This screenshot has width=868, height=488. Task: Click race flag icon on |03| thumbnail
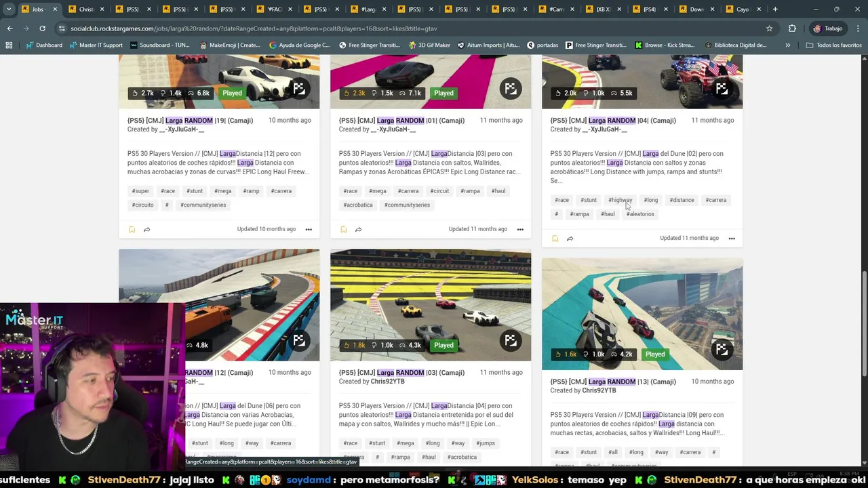[x=511, y=341]
